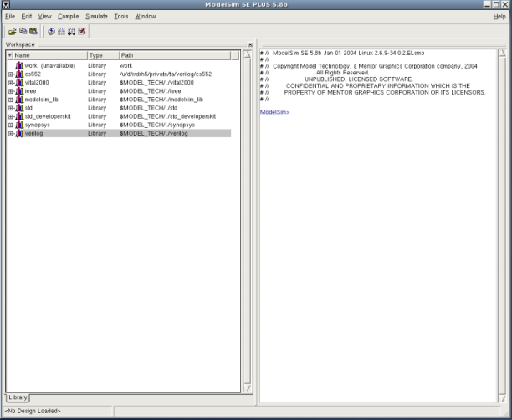This screenshot has width=512, height=420.
Task: Click the 'Workspace' pane title label
Action: 20,44
